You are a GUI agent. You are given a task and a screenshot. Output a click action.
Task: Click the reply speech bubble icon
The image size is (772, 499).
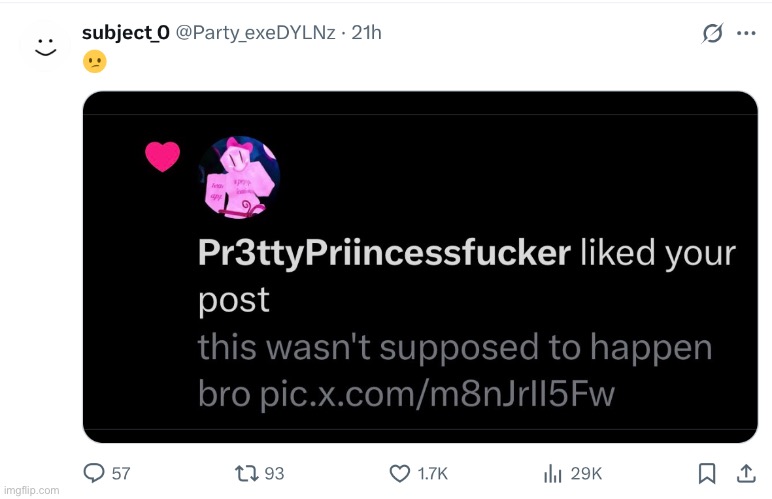[95, 472]
